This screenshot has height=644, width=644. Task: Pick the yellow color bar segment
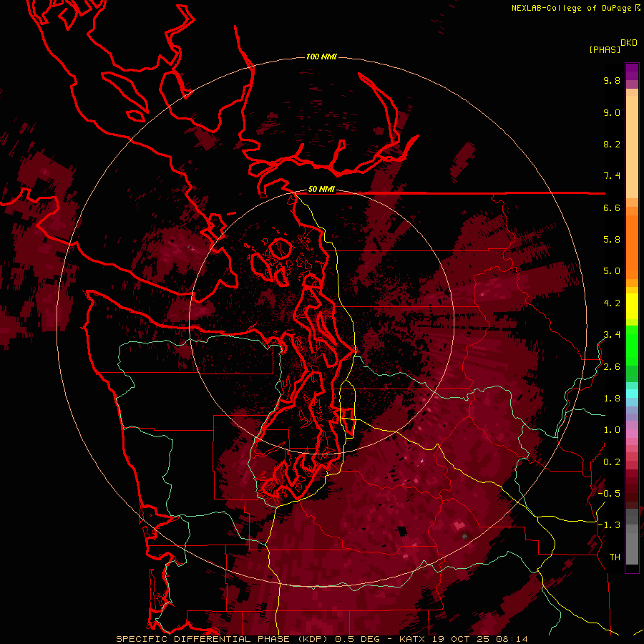632,306
